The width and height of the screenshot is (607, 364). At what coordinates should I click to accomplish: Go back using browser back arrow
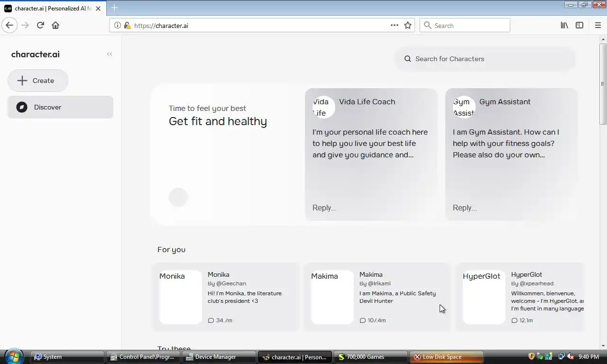tap(9, 25)
